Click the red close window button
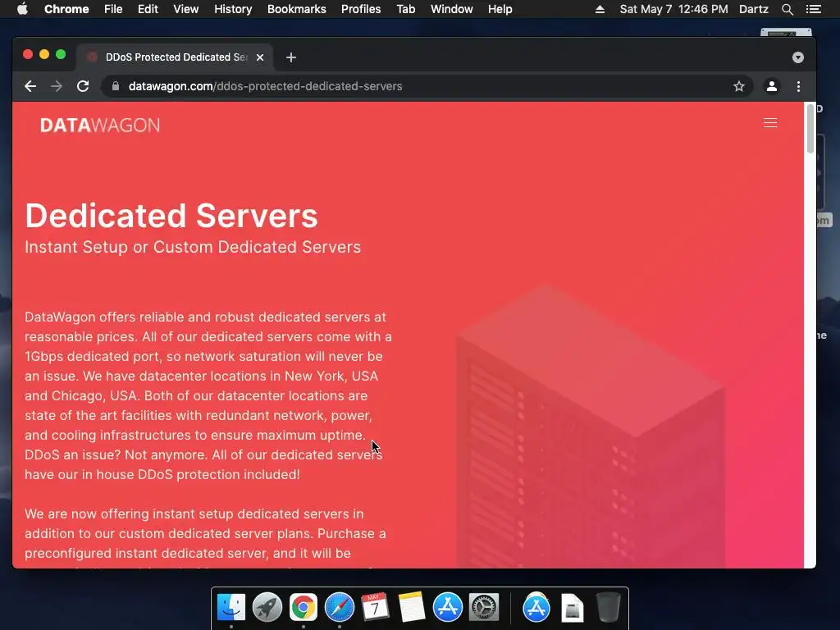 28,54
